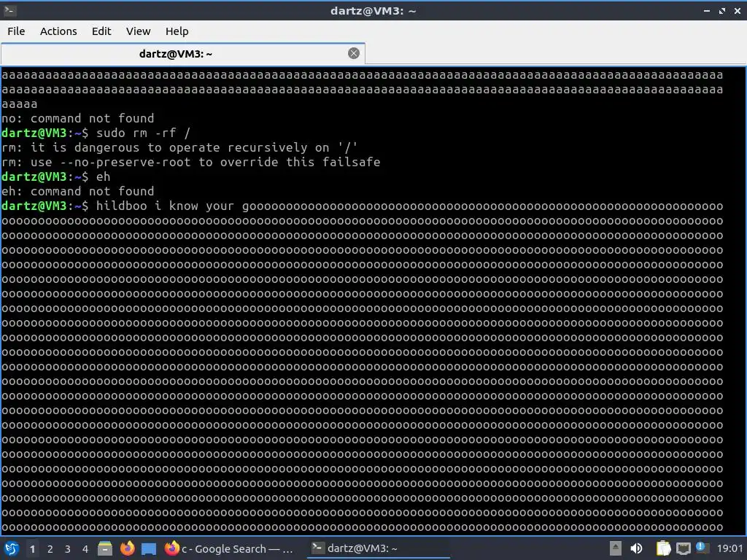Click the terminal icon in the title bar
Image resolution: width=747 pixels, height=560 pixels.
(10, 10)
